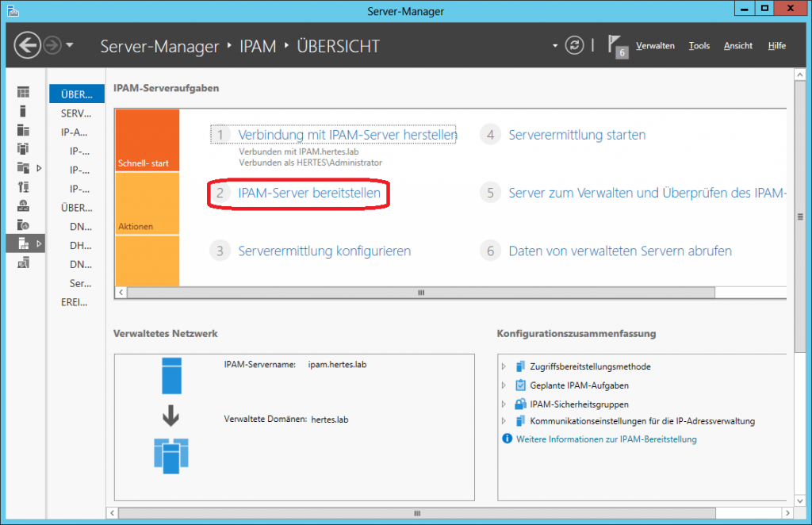This screenshot has width=812, height=525.
Task: Open the navigation history dropdown arrow
Action: pos(70,45)
